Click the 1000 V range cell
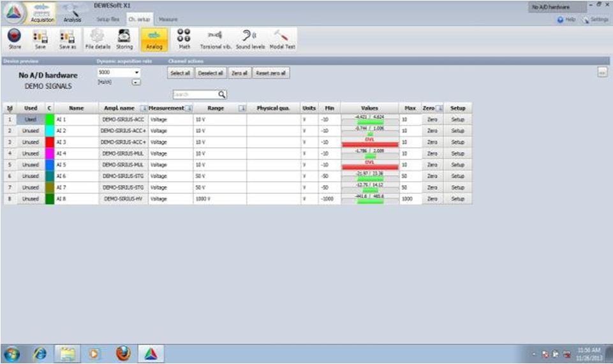Viewport: 613px width, 364px height. (x=219, y=199)
